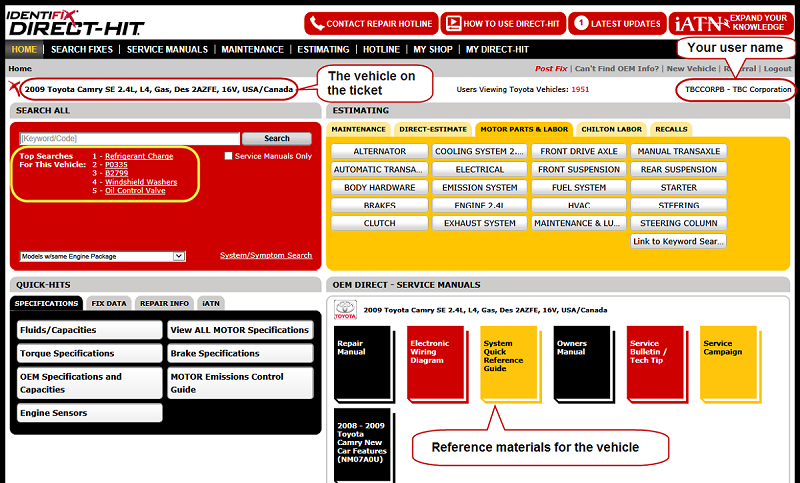Image resolution: width=800 pixels, height=483 pixels.
Task: Click the EXHAUST SYSTEM button
Action: point(480,223)
